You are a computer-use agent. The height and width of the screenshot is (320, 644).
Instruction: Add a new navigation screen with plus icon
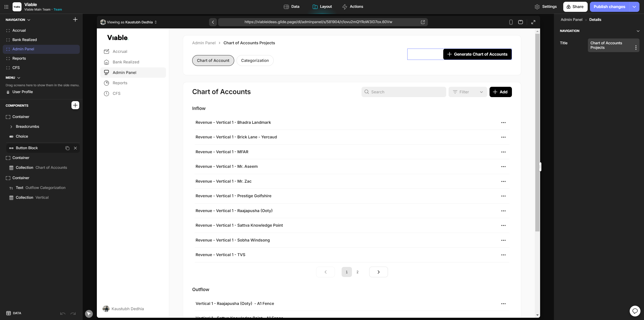point(75,20)
